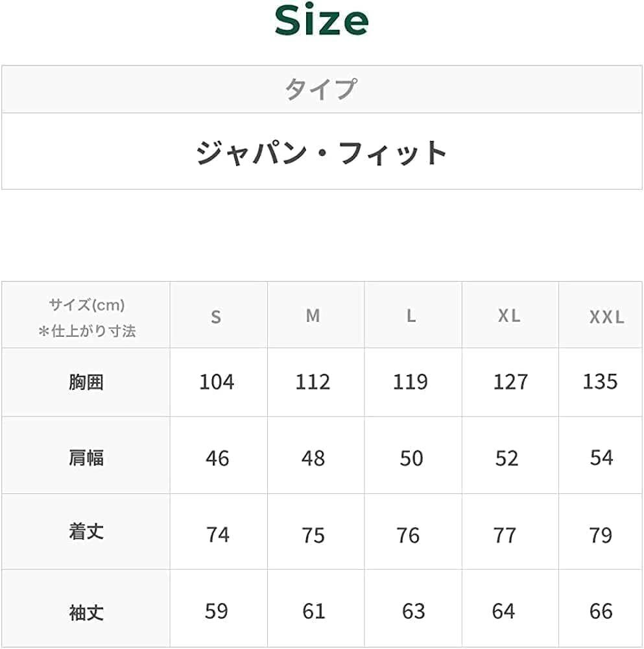Click the 胸囲 row label
Screen dimensions: 644x649
[x=86, y=382]
